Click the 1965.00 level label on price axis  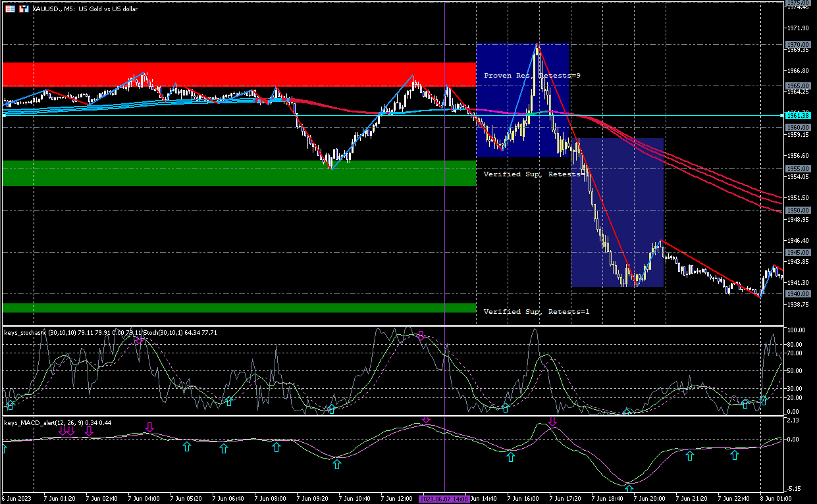point(797,86)
